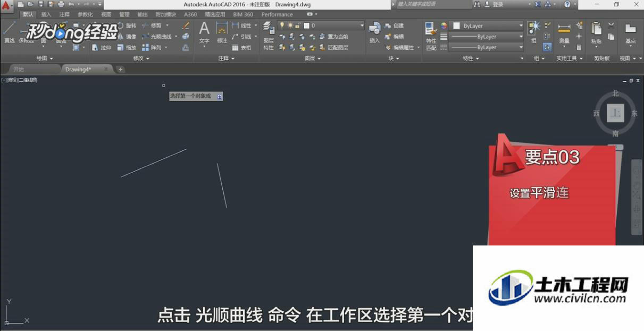Screen dimensions: 644x331
Task: Select the Trim (修剪) tool
Action: (x=152, y=26)
